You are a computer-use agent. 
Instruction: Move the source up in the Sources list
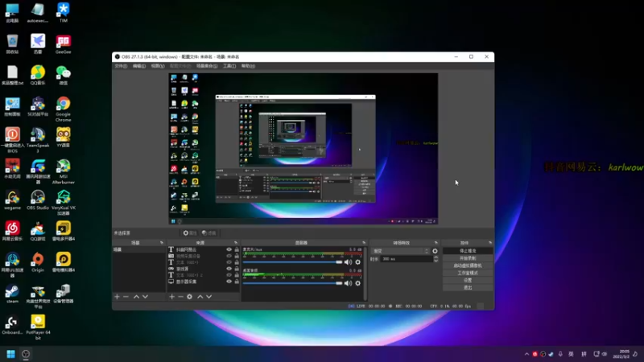[x=200, y=296]
